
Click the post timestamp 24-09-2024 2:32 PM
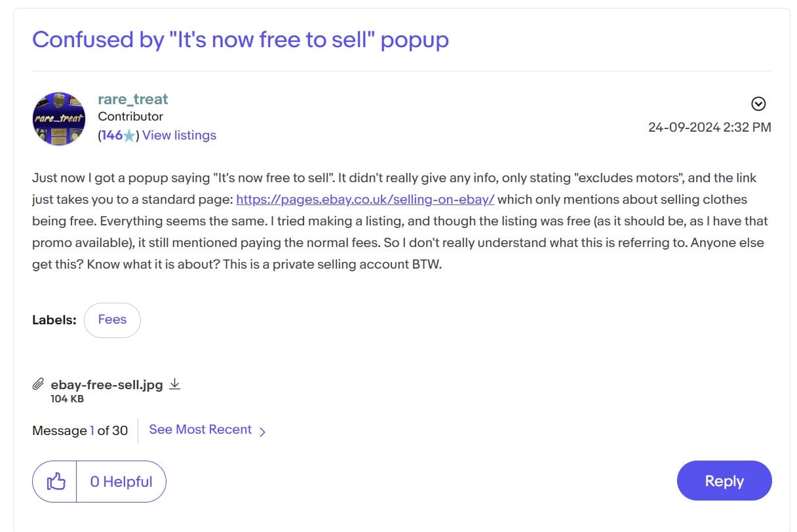point(709,127)
